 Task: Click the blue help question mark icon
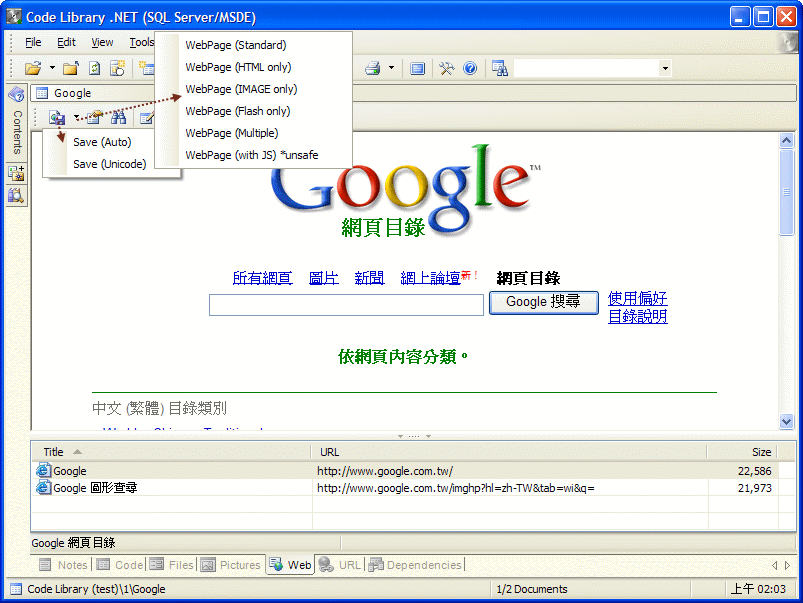pyautogui.click(x=470, y=68)
